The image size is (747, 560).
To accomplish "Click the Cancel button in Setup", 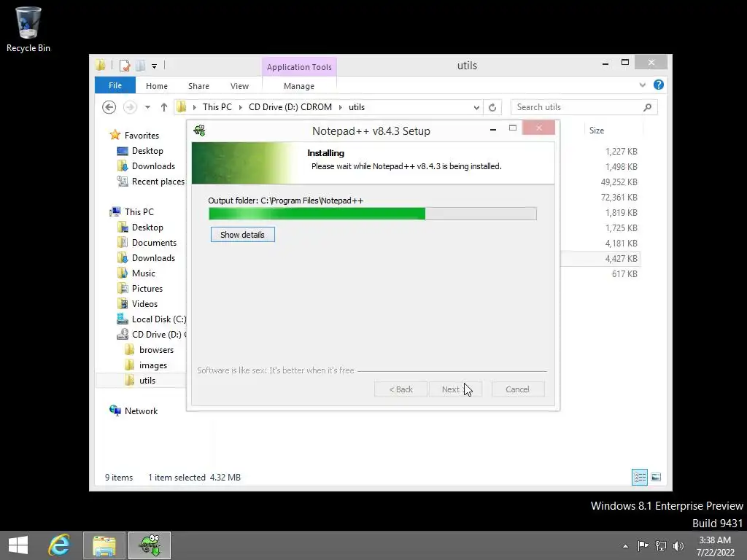I will pos(517,389).
